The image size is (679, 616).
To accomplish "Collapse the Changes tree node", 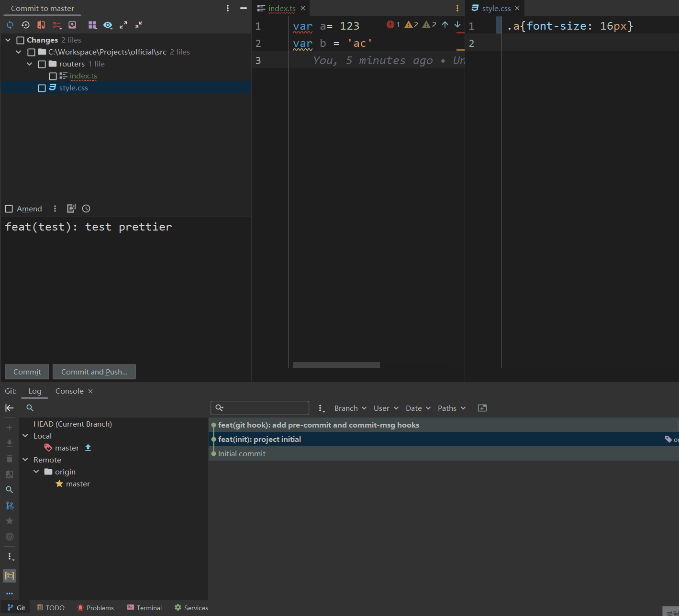I will (x=8, y=40).
